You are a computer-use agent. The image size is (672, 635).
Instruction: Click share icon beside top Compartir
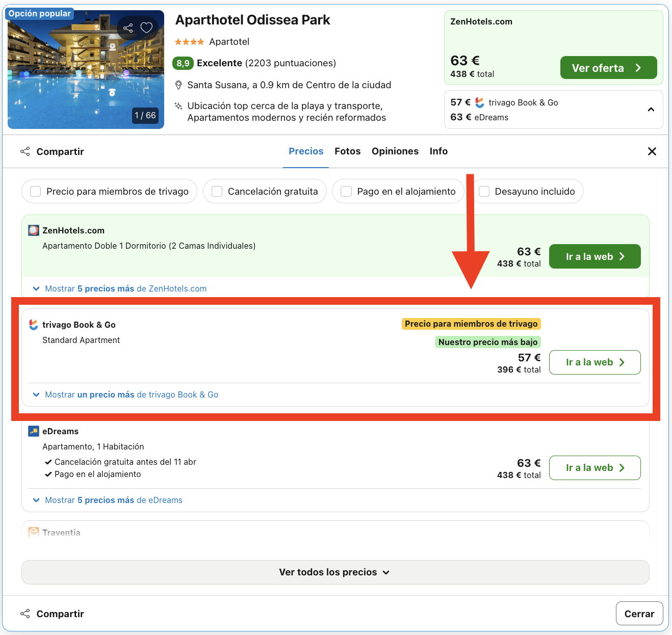[25, 151]
